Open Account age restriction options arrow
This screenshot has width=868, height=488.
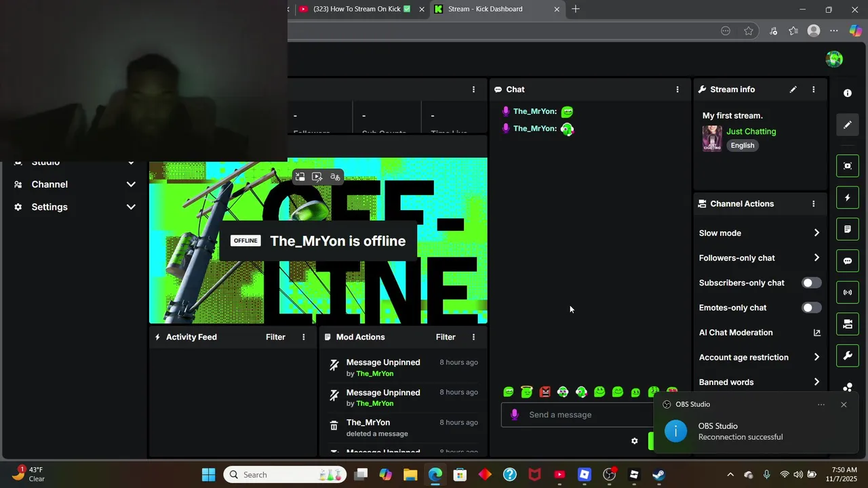pos(816,357)
